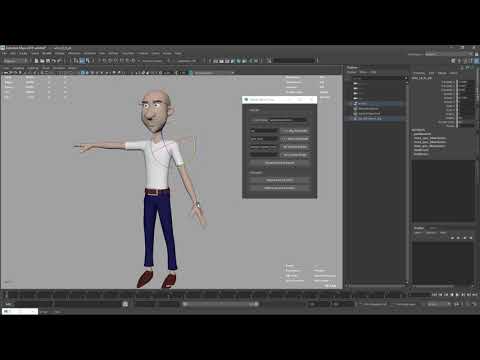Viewport: 480px width, 360px height.
Task: Click the Undo icon on status line
Action: 54,61
